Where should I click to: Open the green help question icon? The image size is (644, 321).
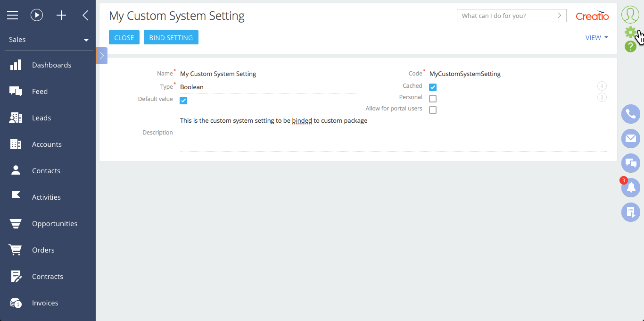click(630, 46)
